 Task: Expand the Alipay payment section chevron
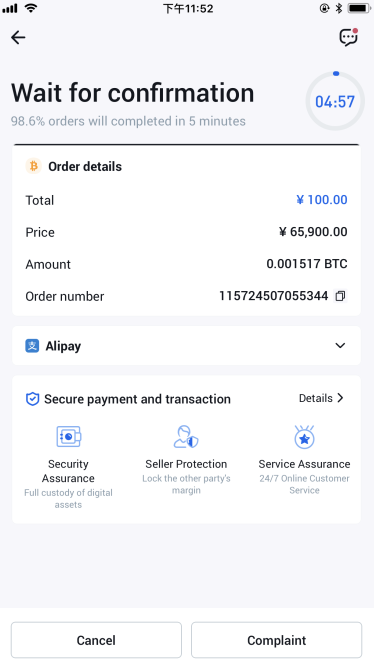click(x=340, y=345)
